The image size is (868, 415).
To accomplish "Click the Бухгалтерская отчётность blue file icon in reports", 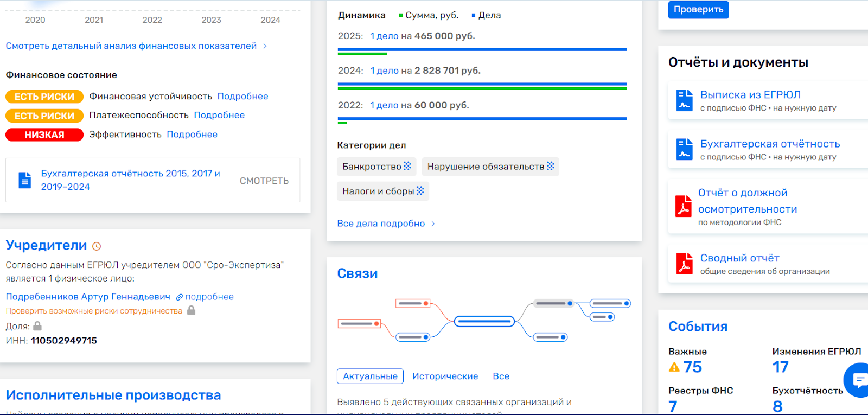I will click(684, 150).
